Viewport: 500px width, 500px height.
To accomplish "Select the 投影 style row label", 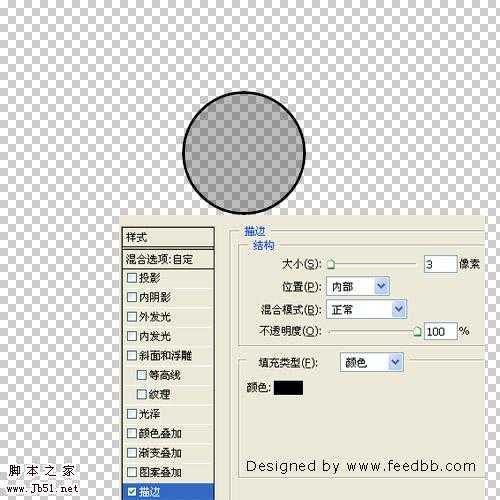I will pos(149,278).
